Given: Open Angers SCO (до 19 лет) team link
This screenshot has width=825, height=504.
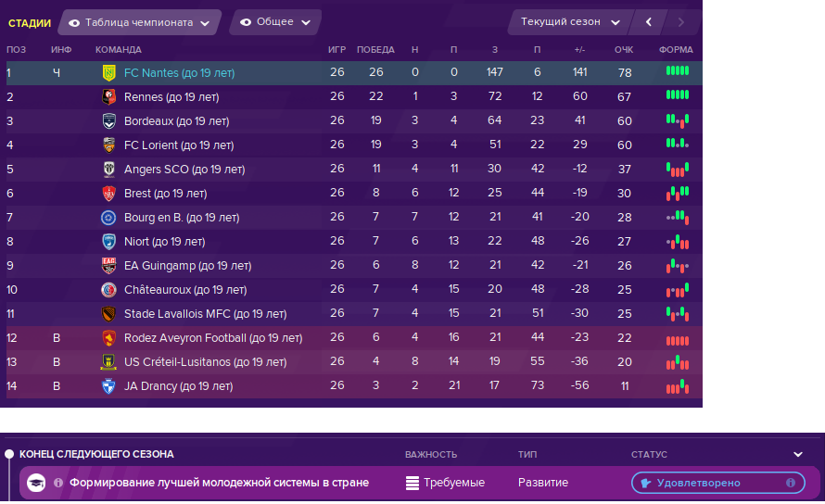Looking at the screenshot, I should point(184,170).
